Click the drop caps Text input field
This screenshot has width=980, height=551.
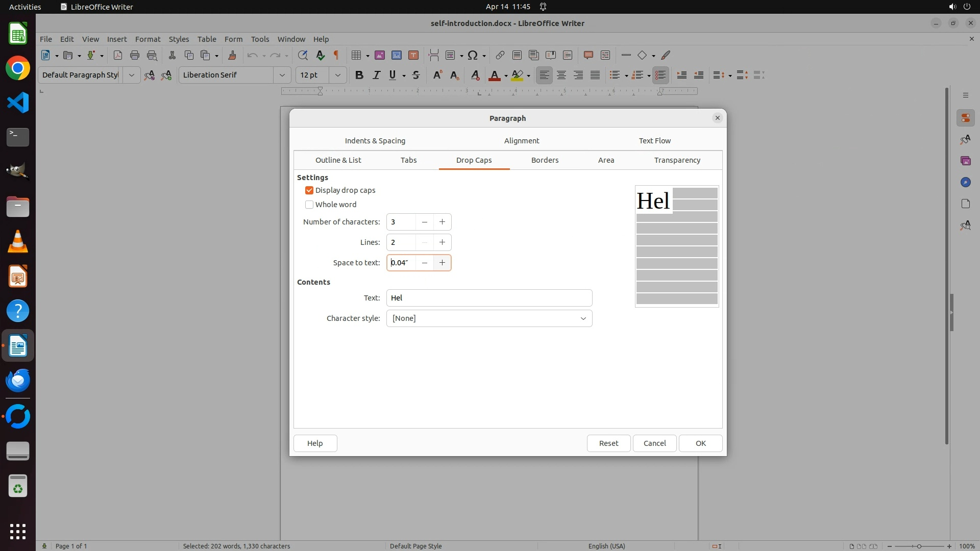[489, 298]
